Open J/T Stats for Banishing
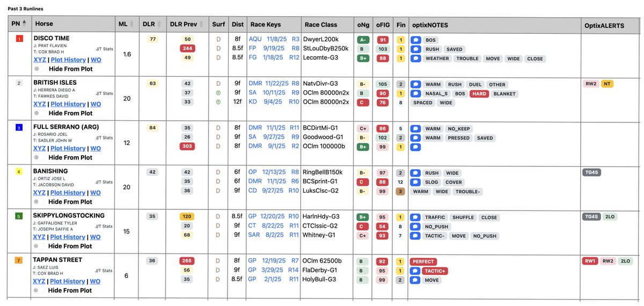Screen dimensions: 644x306 pyautogui.click(x=105, y=182)
